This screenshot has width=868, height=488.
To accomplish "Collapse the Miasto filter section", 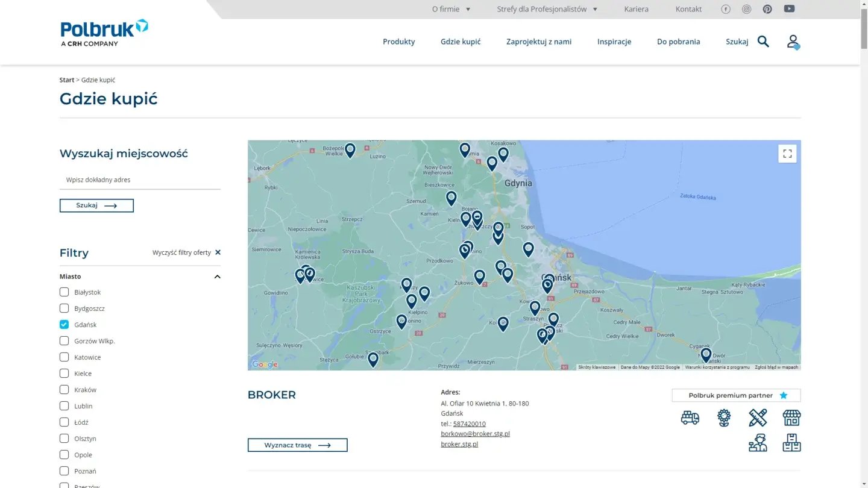I will [217, 277].
